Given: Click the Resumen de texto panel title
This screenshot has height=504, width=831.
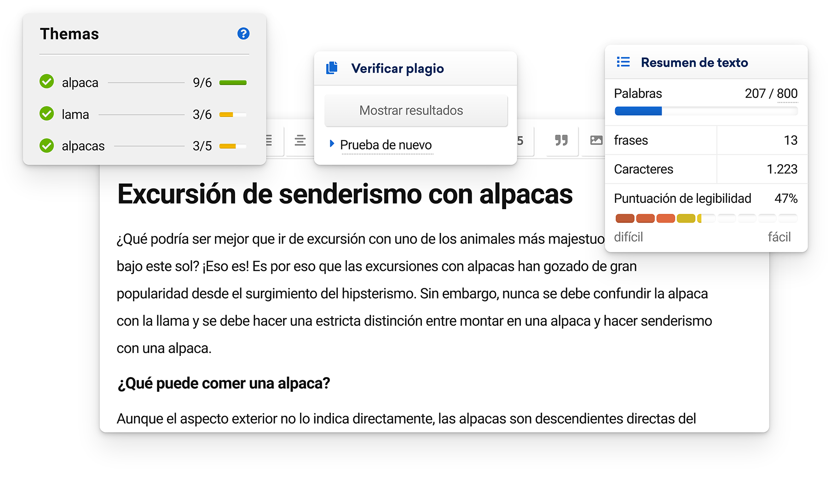Looking at the screenshot, I should click(694, 63).
